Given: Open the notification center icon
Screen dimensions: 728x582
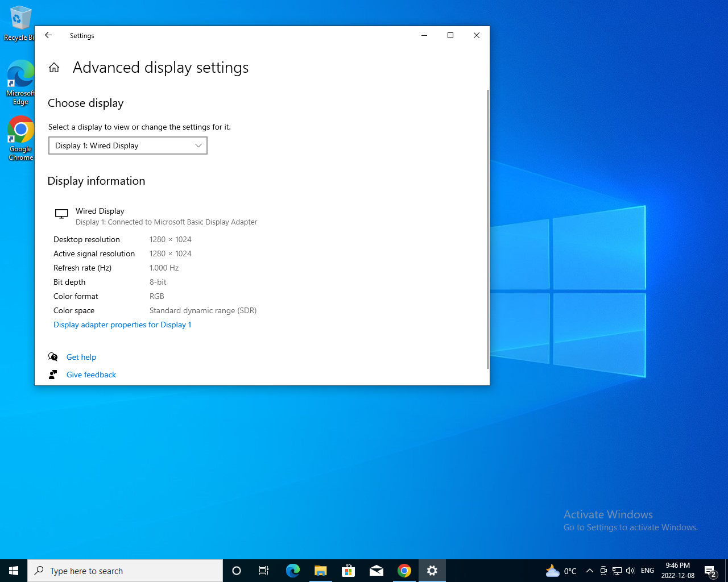Looking at the screenshot, I should pyautogui.click(x=710, y=571).
